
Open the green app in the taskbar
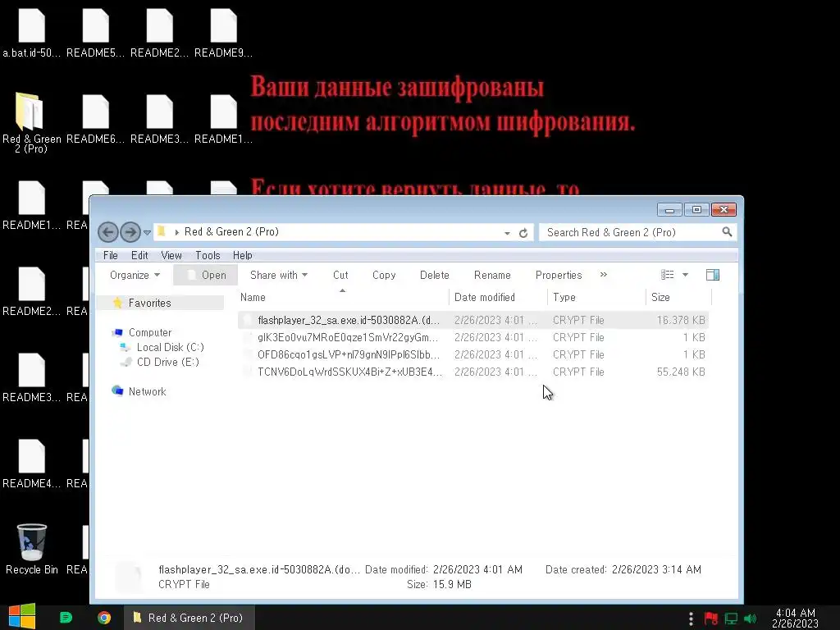(x=66, y=618)
